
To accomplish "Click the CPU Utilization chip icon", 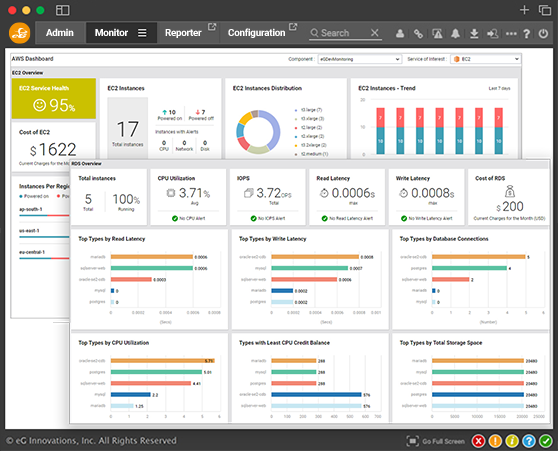I will coord(171,193).
